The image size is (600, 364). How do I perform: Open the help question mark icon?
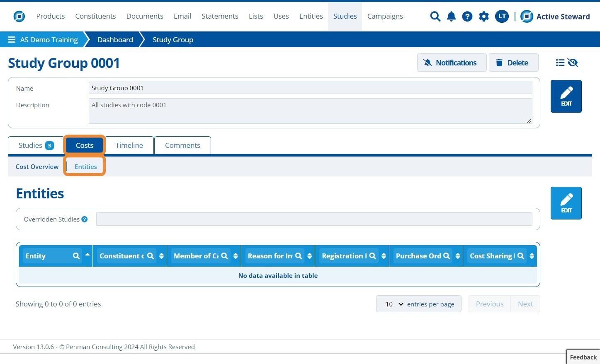click(x=467, y=17)
